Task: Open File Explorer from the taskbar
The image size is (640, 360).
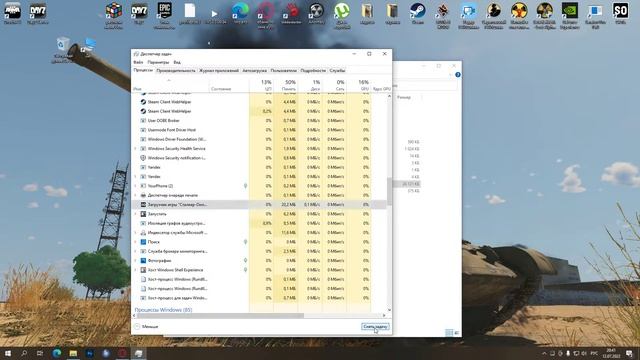Action: 73,353
